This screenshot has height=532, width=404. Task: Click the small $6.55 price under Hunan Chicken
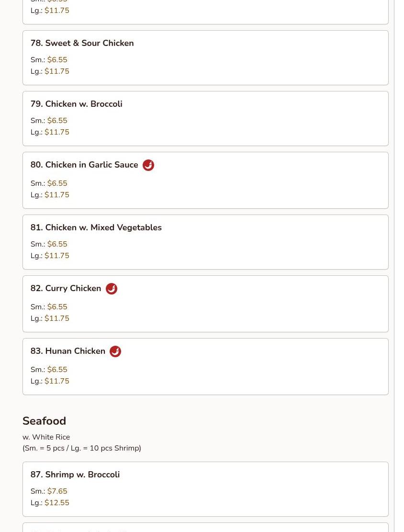point(57,370)
